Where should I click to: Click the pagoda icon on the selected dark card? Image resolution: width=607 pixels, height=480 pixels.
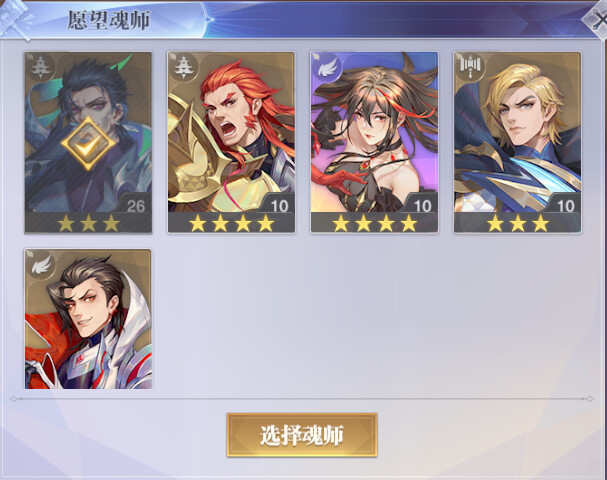click(39, 67)
